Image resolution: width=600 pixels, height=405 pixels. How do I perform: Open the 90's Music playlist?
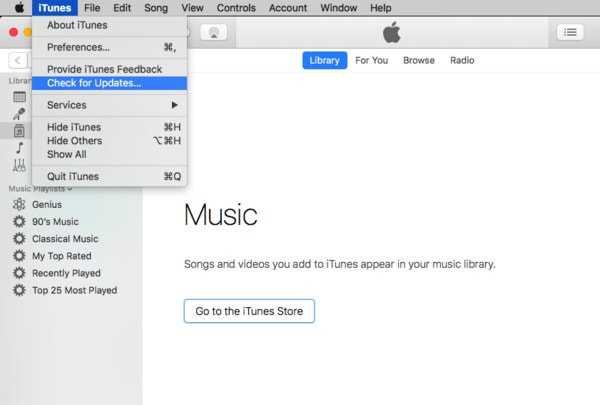coord(55,222)
